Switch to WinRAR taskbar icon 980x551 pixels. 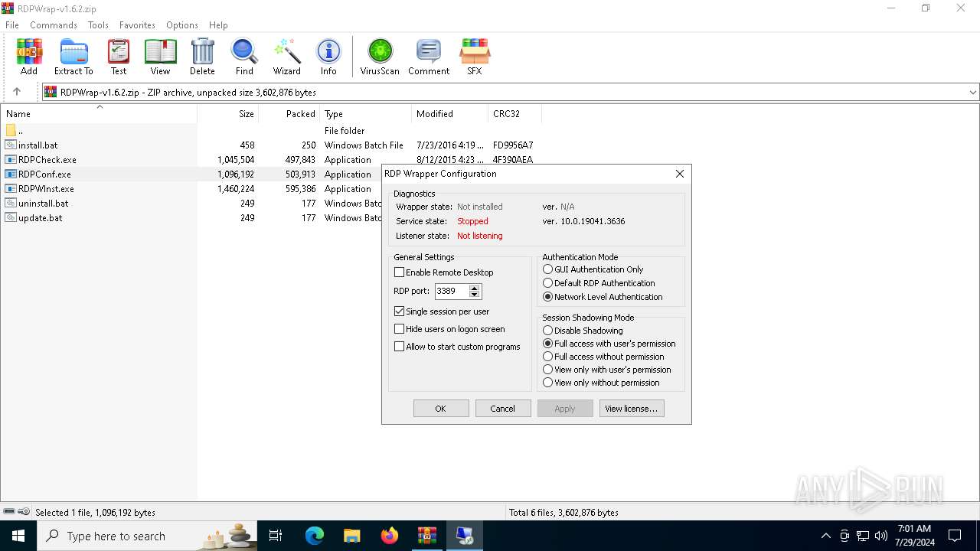(427, 536)
